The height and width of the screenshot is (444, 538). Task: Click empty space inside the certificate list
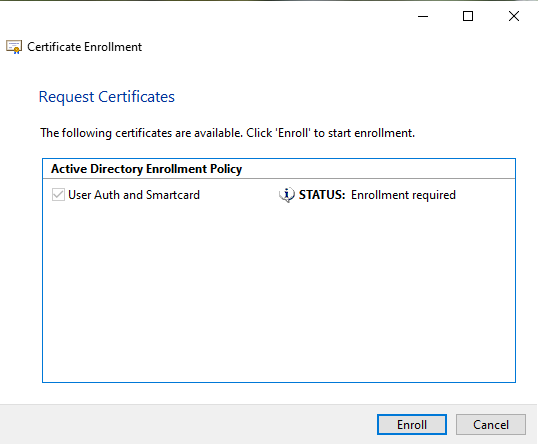click(279, 292)
